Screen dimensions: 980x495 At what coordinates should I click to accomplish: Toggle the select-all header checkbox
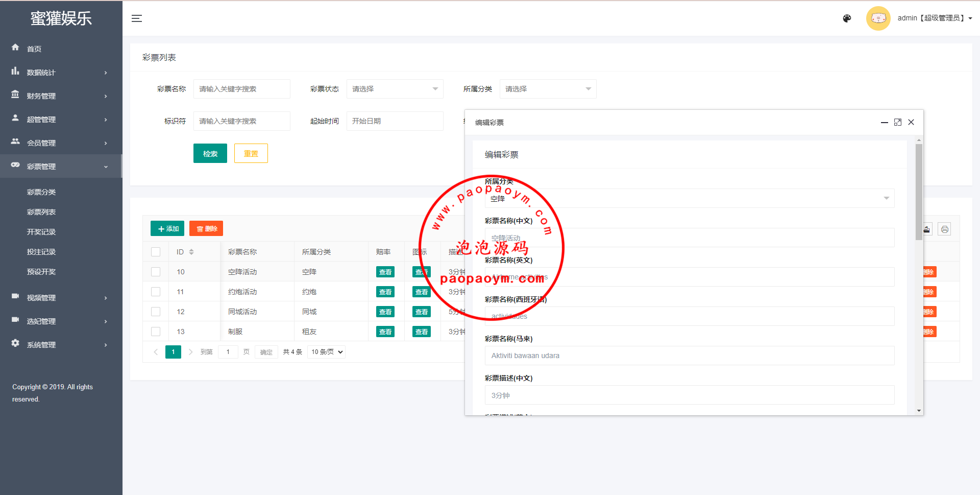click(x=156, y=252)
